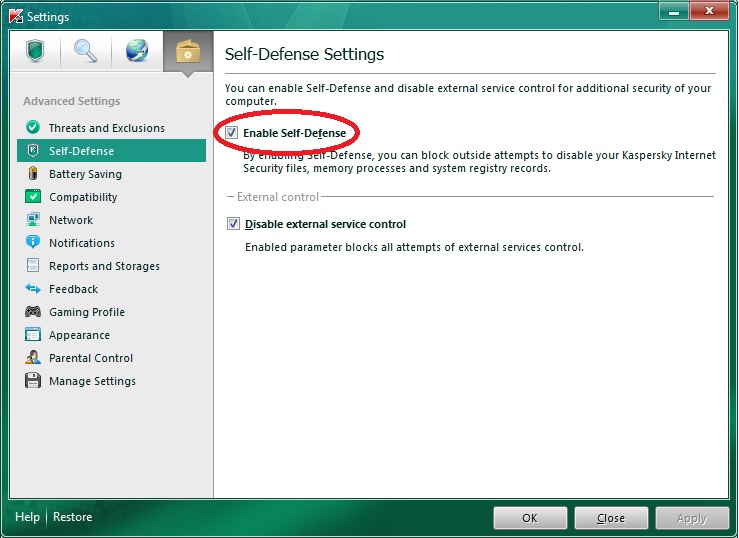The height and width of the screenshot is (538, 739).
Task: Select Battery Saving settings
Action: point(111,174)
